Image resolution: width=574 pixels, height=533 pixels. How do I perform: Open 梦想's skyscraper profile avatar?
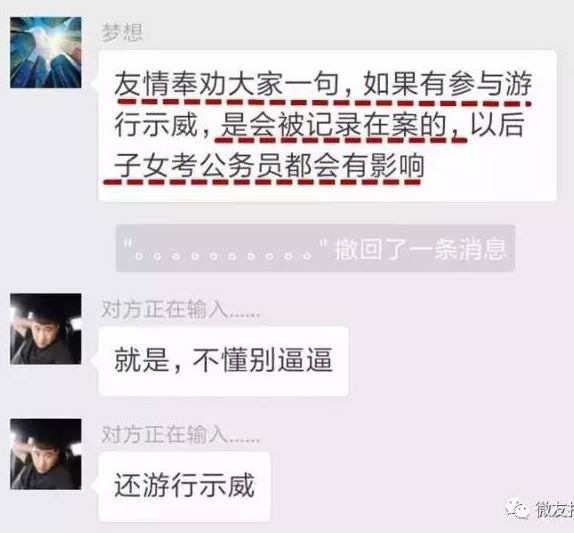[46, 52]
